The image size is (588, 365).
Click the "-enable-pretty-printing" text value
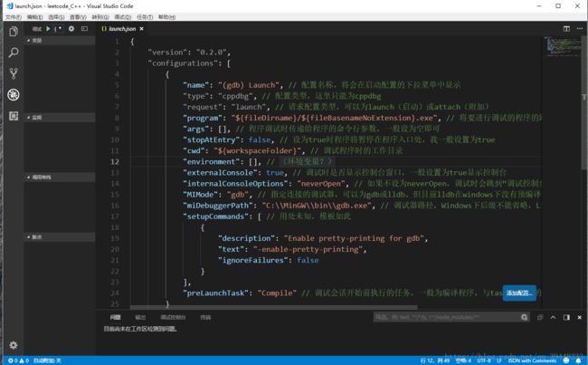click(308, 249)
